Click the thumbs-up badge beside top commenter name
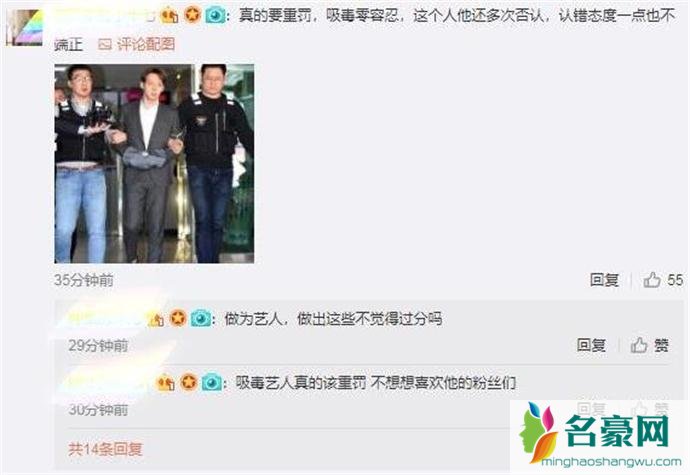The height and width of the screenshot is (475, 690). coord(170,16)
